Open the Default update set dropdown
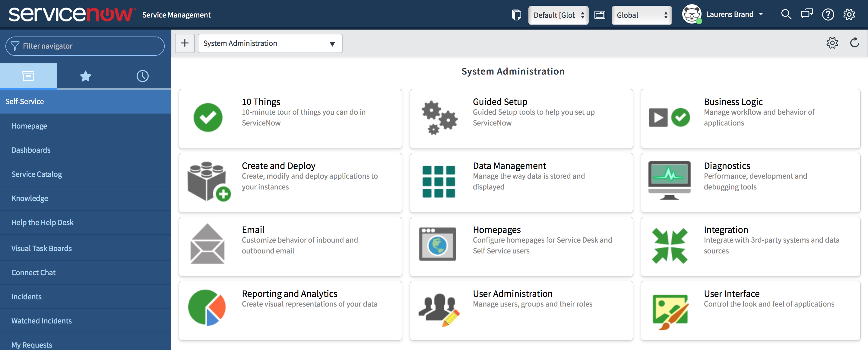 (558, 15)
